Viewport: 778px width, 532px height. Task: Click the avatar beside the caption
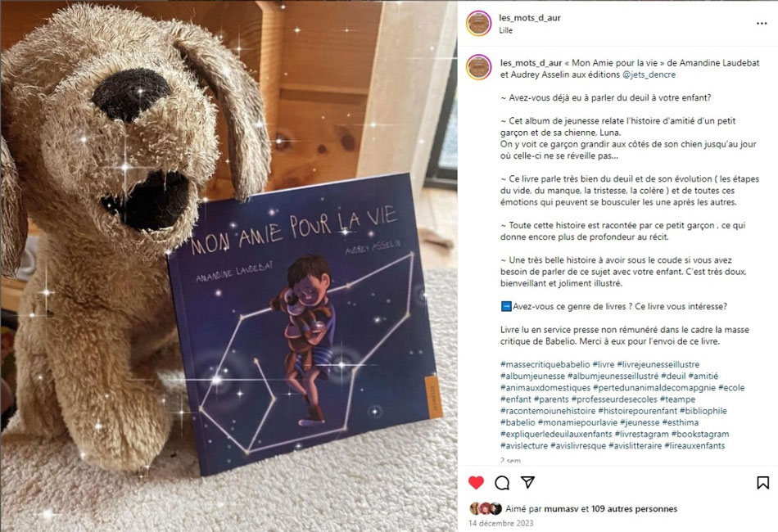click(x=479, y=67)
